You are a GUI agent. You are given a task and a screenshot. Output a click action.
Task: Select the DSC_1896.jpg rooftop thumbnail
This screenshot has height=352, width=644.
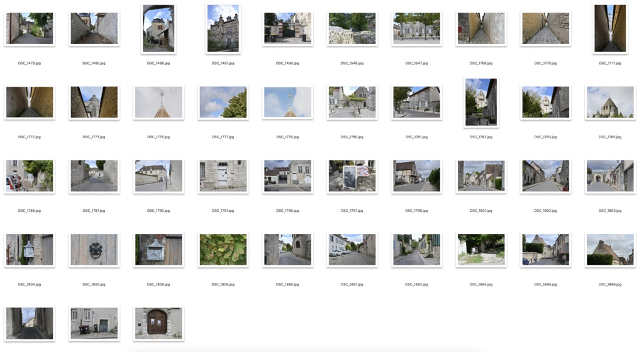coord(610,250)
